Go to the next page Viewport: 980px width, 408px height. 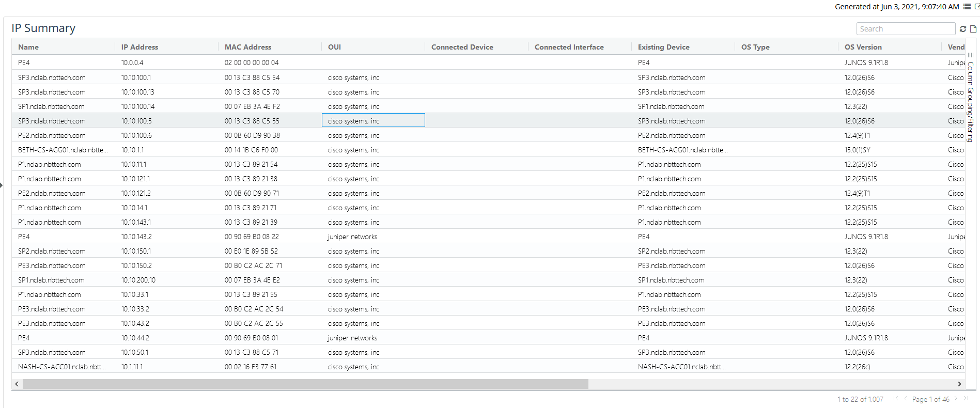(956, 399)
